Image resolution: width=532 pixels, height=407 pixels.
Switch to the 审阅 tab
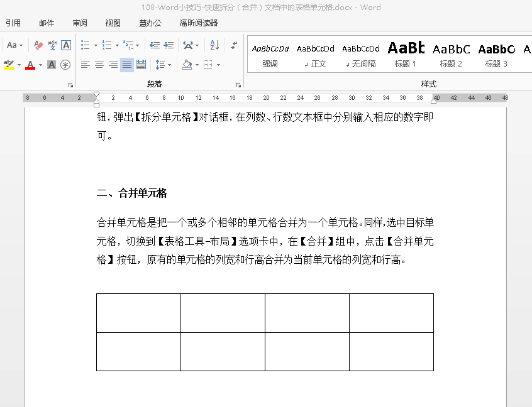pos(80,23)
